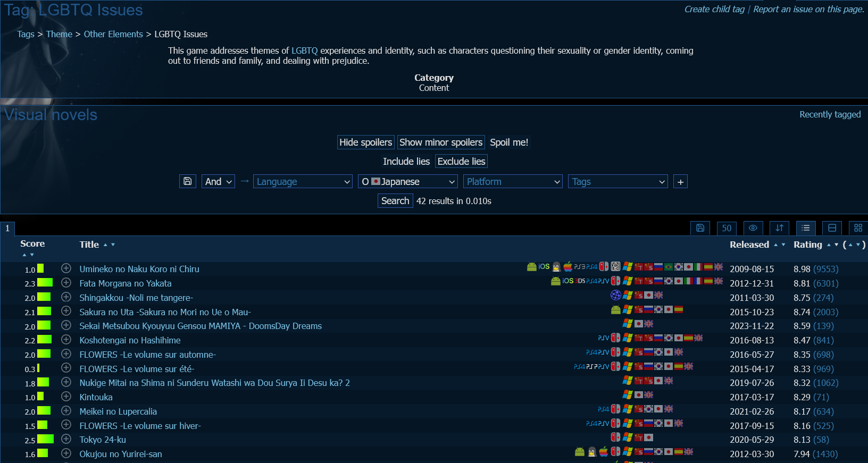Click the save filter floppy icon beside And
Image resolution: width=868 pixels, height=463 pixels.
pos(188,181)
